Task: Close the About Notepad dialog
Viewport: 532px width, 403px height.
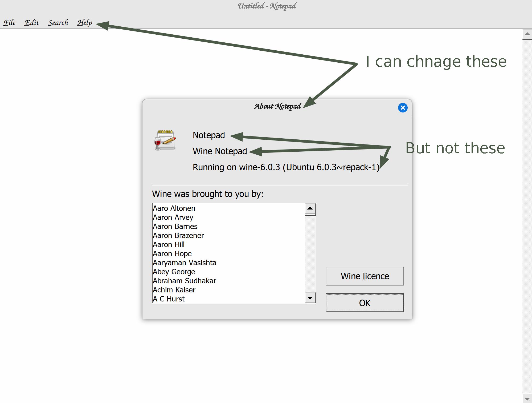Action: [x=403, y=108]
